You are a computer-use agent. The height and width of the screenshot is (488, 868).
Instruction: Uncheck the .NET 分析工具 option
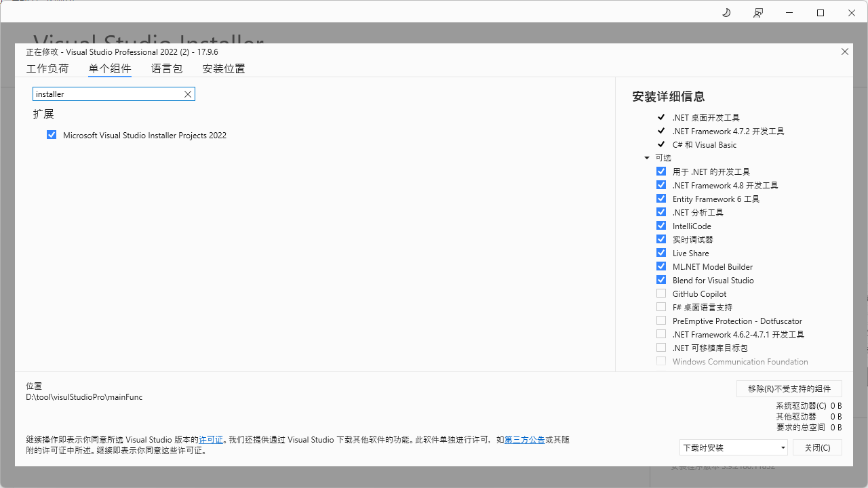661,212
